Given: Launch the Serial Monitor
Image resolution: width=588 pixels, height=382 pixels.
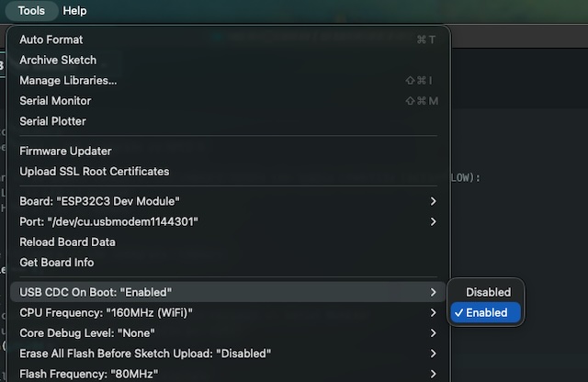Looking at the screenshot, I should [x=55, y=100].
